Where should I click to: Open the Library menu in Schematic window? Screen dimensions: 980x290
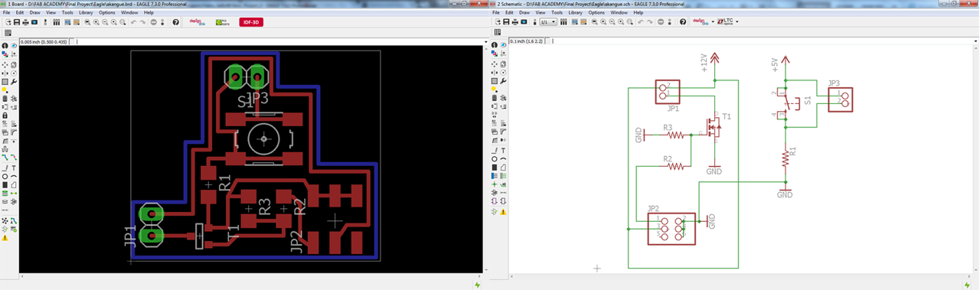[575, 12]
